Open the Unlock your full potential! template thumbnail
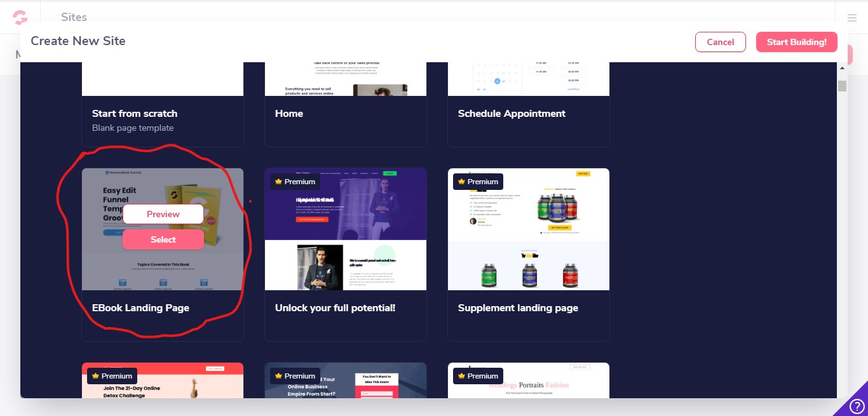The width and height of the screenshot is (868, 416). pos(346,229)
